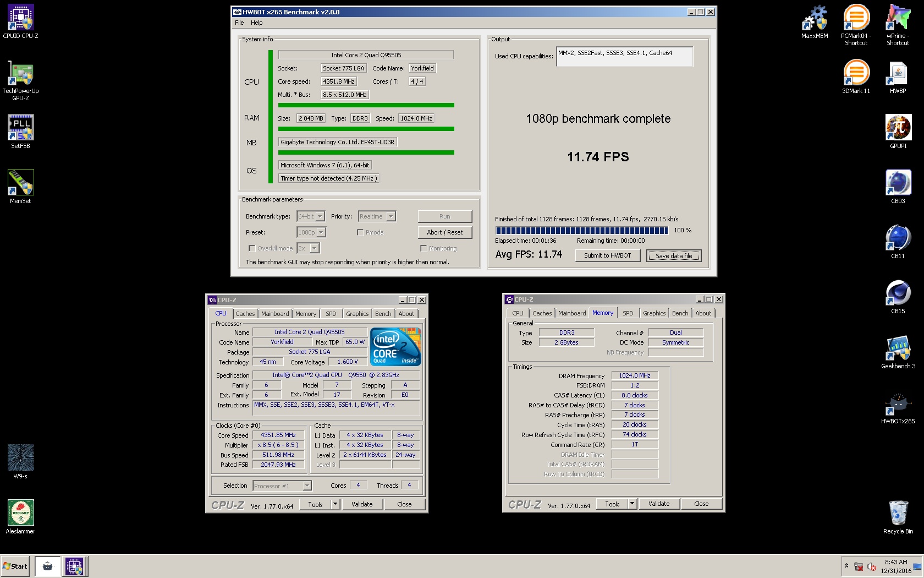This screenshot has width=924, height=578.
Task: Open Aleslammer desktop icon
Action: (x=20, y=517)
